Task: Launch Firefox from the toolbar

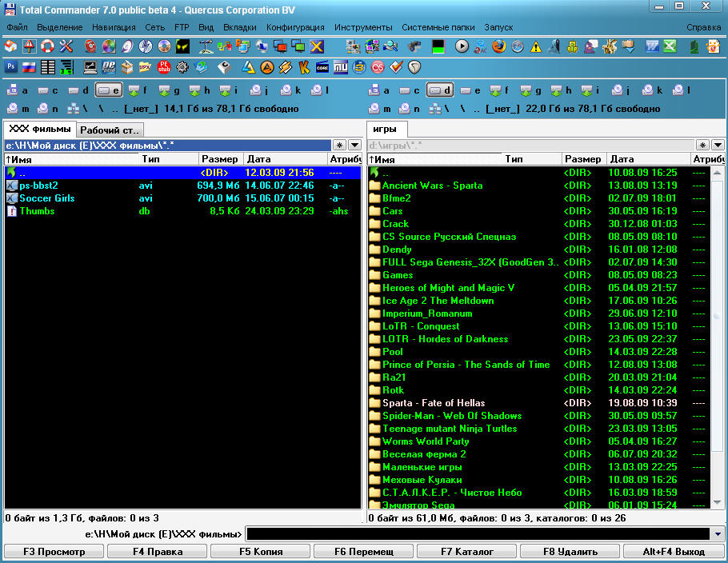Action: [498, 46]
